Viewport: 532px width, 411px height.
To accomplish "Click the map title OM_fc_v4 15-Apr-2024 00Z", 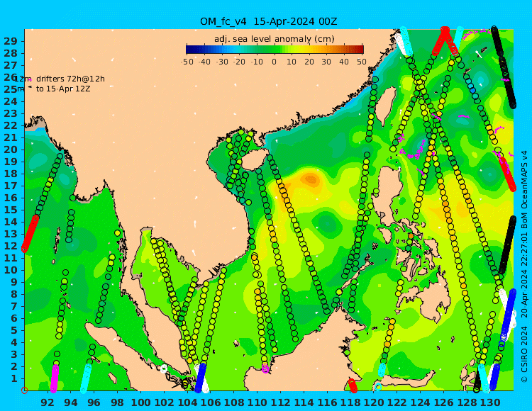I will click(x=268, y=22).
